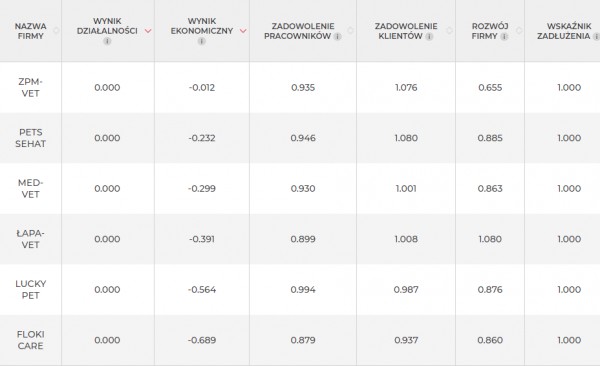Click MED-VET company name cell
600x366 pixels.
point(31,188)
